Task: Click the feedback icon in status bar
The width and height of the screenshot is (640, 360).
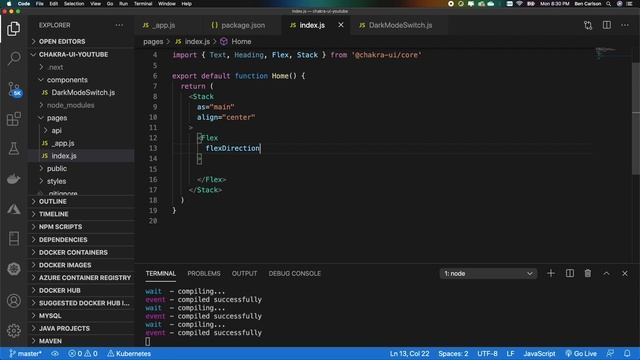Action: tap(610, 353)
